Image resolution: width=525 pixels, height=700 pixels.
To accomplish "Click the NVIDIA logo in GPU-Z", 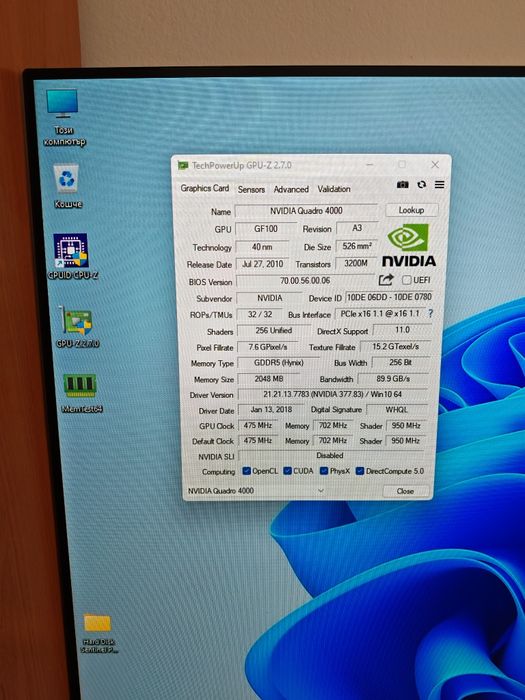I will coord(408,245).
